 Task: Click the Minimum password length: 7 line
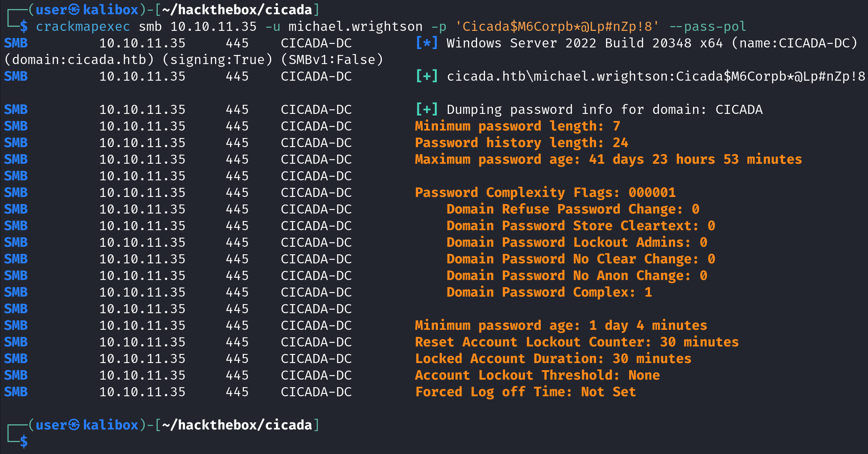click(518, 126)
